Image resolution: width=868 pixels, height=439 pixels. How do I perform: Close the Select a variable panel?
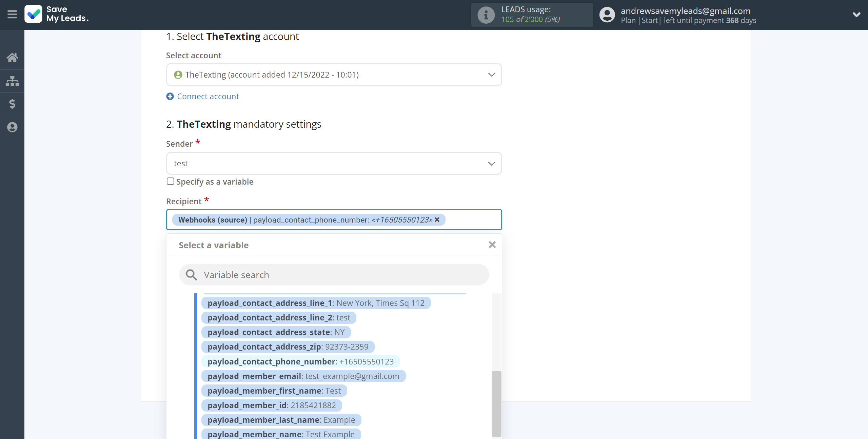492,245
